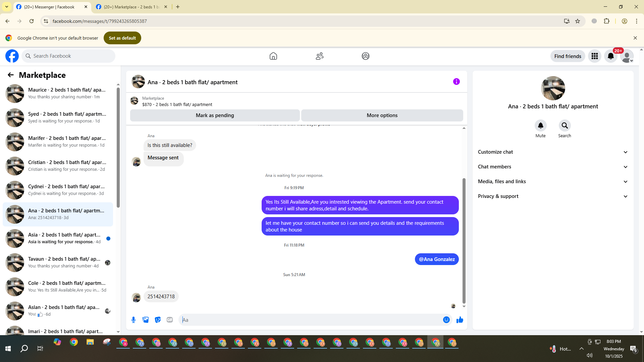Expand Customize chat section
The height and width of the screenshot is (362, 644).
point(553,152)
